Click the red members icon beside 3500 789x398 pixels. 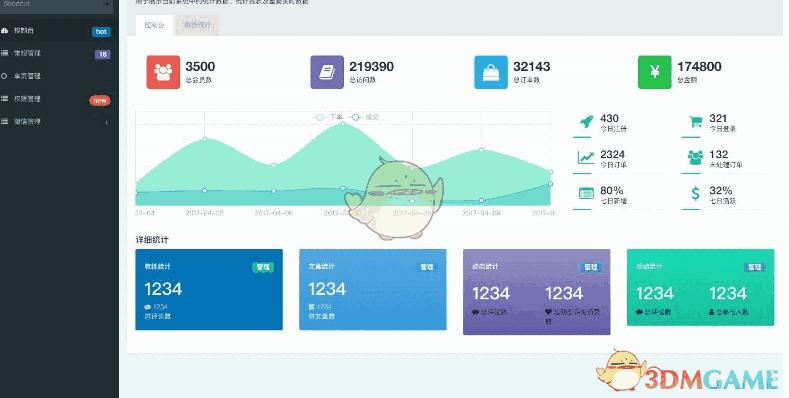163,72
